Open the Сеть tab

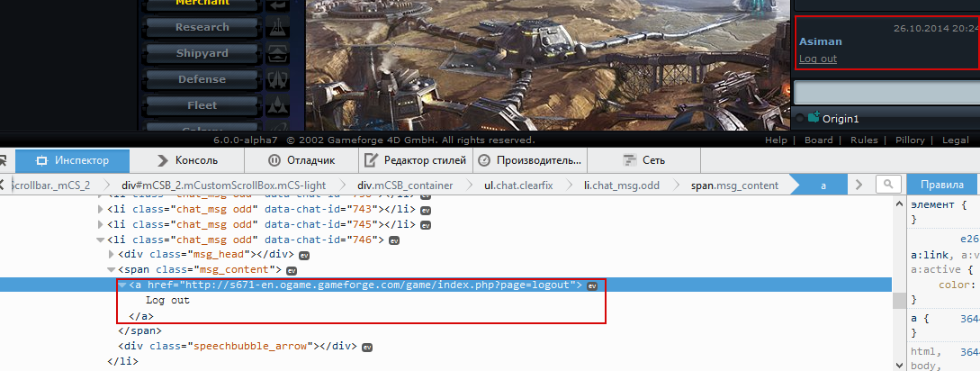(x=643, y=161)
